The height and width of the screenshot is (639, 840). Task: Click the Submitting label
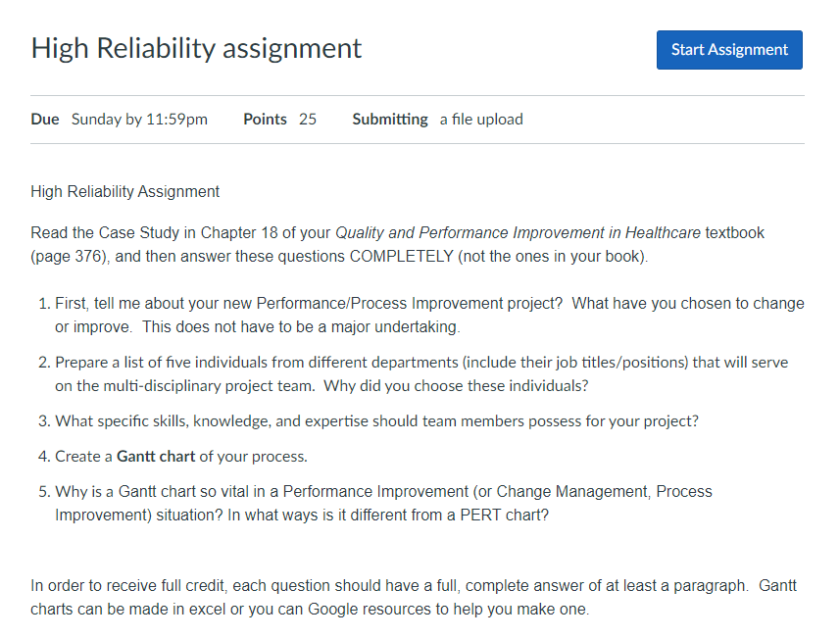click(389, 119)
